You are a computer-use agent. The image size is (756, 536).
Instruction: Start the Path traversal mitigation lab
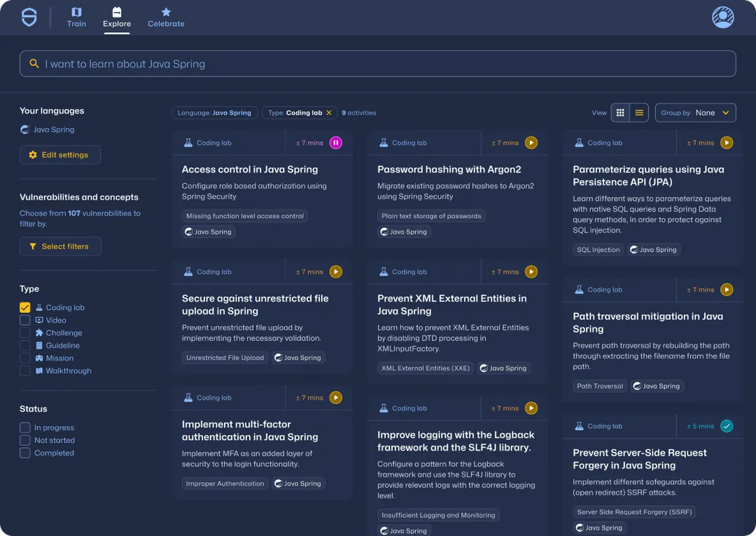click(x=727, y=290)
